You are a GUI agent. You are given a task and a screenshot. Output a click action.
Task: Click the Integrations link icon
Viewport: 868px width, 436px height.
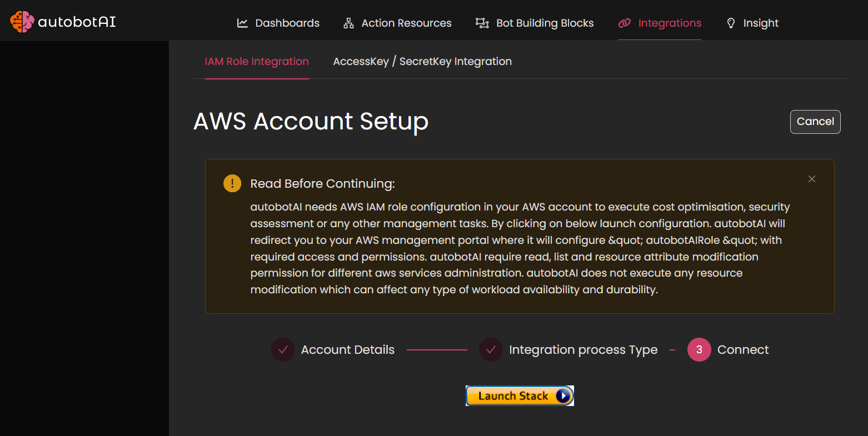625,23
